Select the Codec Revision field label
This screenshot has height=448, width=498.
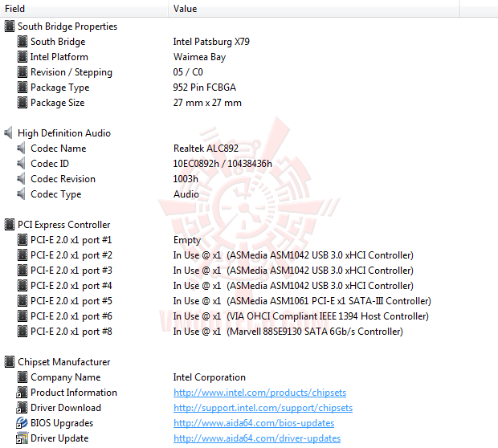[x=63, y=179]
